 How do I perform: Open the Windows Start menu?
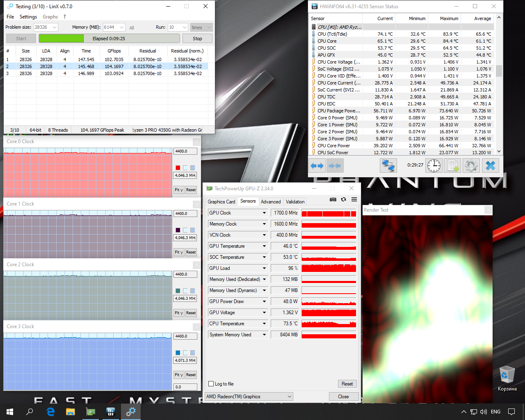[10, 412]
